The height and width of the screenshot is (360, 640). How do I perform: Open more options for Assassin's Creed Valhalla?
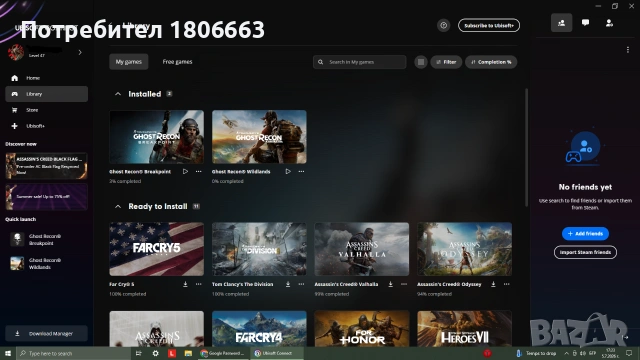point(404,284)
